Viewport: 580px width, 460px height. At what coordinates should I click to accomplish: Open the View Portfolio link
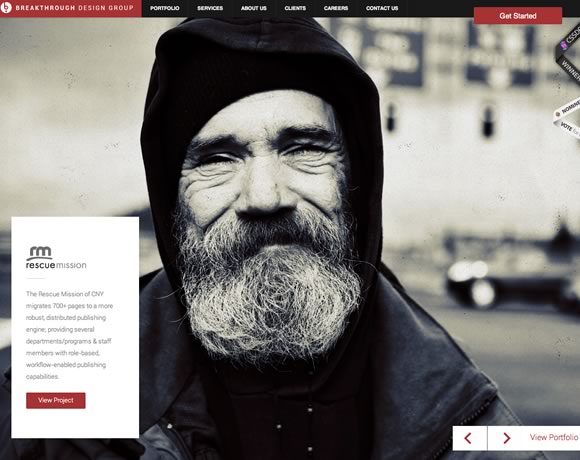point(554,437)
